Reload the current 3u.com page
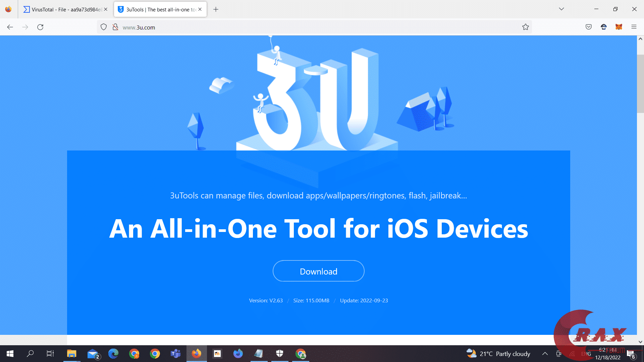The image size is (644, 362). (40, 27)
